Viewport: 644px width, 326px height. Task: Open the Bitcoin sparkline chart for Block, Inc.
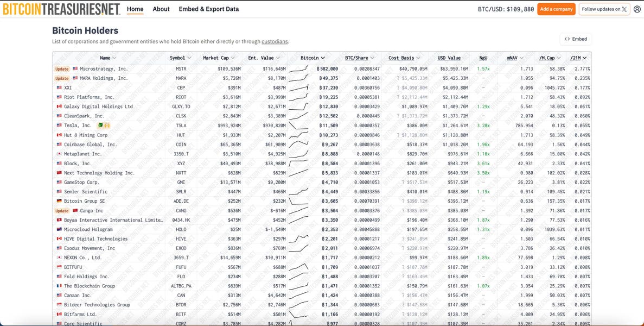[x=298, y=163]
